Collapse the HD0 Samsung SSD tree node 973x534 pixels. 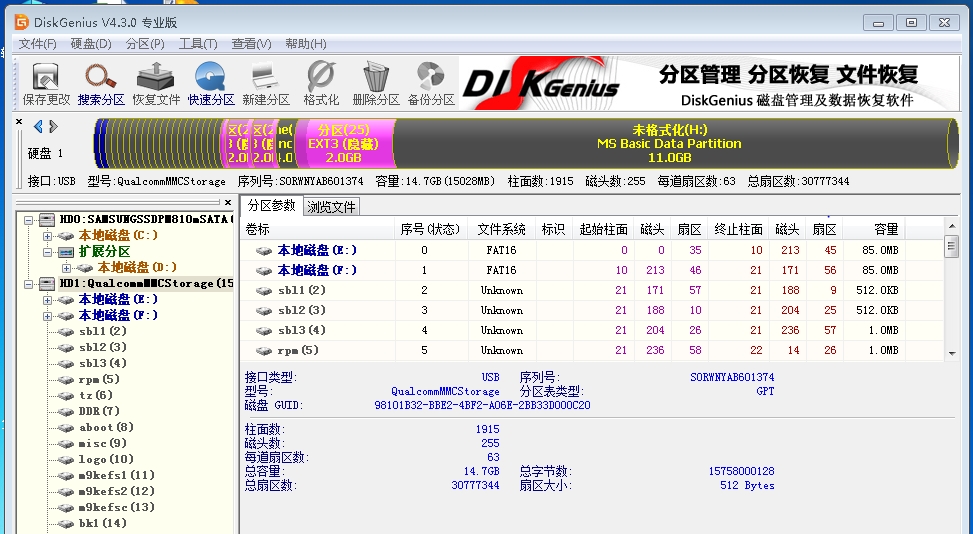(x=30, y=219)
